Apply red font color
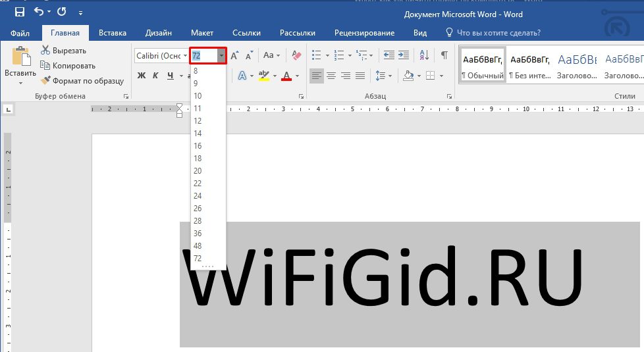644x352 pixels. click(286, 76)
